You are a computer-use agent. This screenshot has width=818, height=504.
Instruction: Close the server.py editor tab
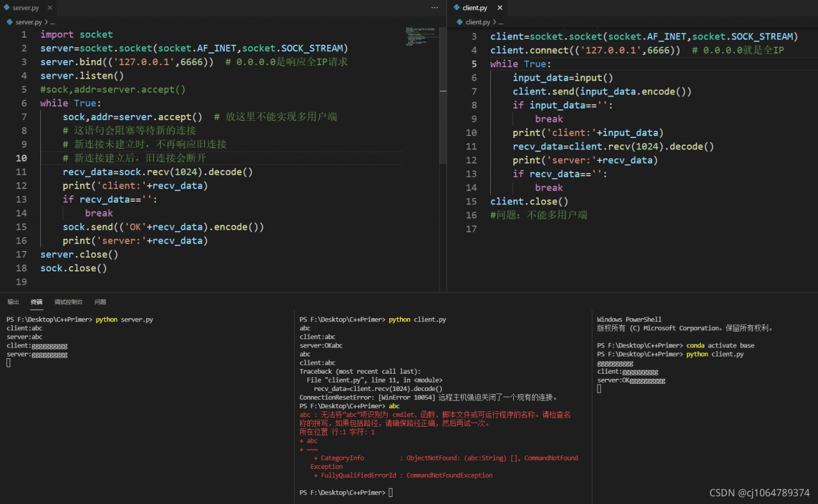pos(50,8)
